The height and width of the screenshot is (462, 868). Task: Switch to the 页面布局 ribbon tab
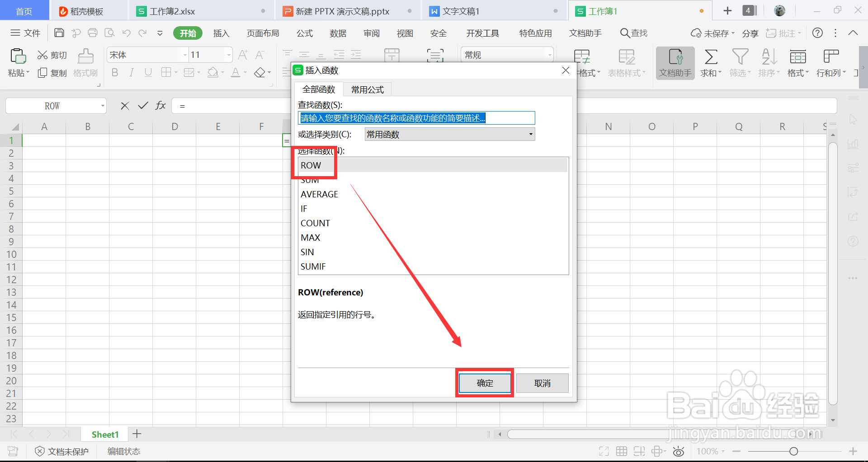263,33
